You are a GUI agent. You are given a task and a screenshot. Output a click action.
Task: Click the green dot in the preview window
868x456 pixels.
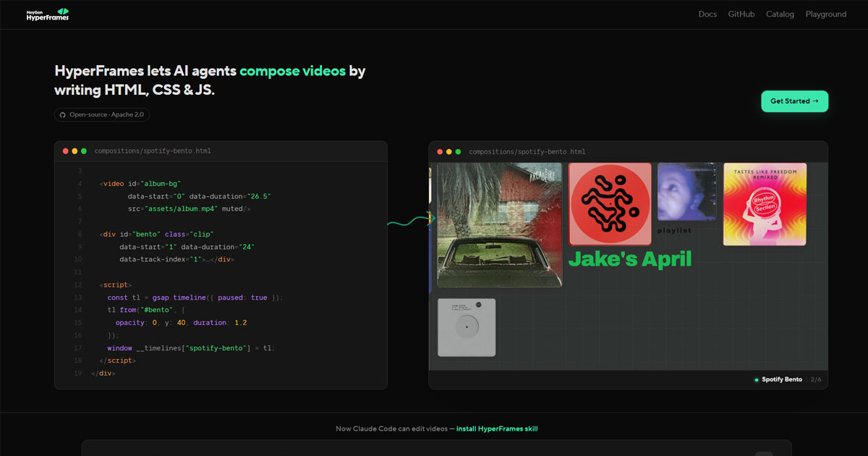click(458, 152)
